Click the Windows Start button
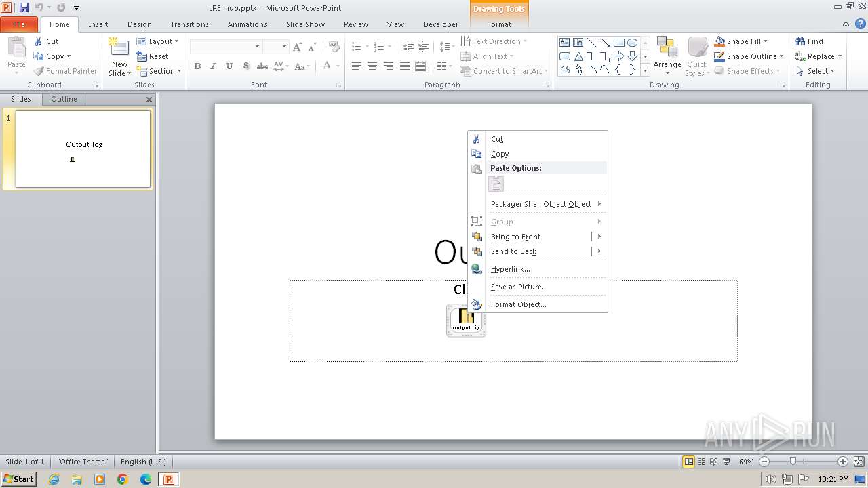The width and height of the screenshot is (868, 488). 18,479
